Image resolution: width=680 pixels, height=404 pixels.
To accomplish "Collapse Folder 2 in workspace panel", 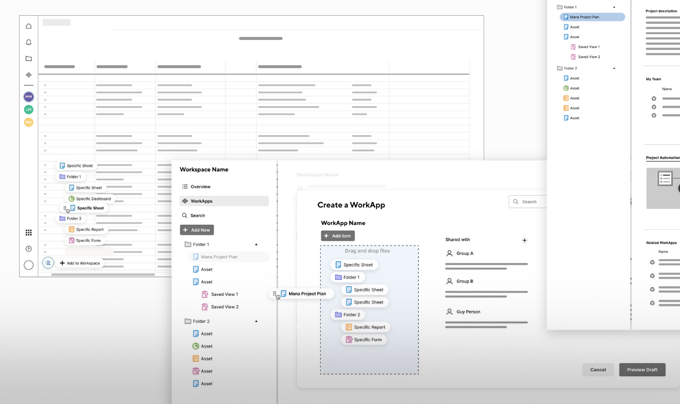I will coord(256,321).
